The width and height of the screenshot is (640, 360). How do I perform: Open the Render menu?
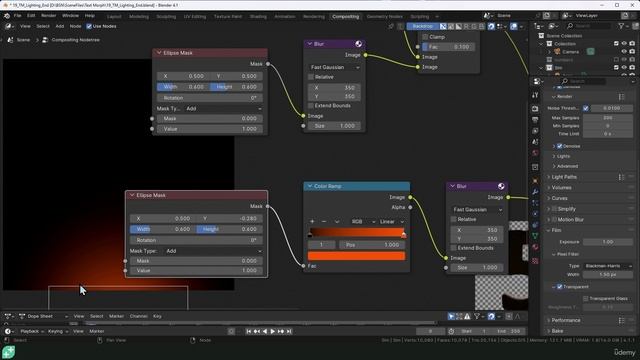pos(48,16)
